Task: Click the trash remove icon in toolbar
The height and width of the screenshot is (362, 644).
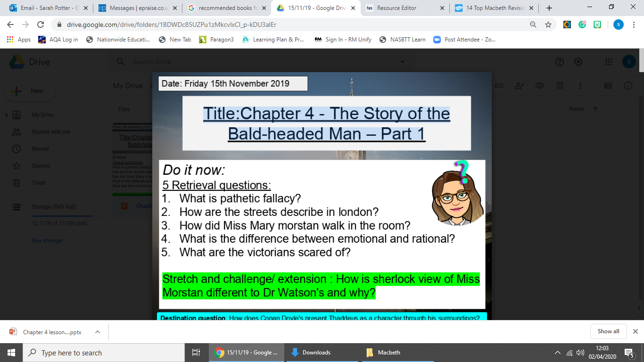Action: pos(560,86)
